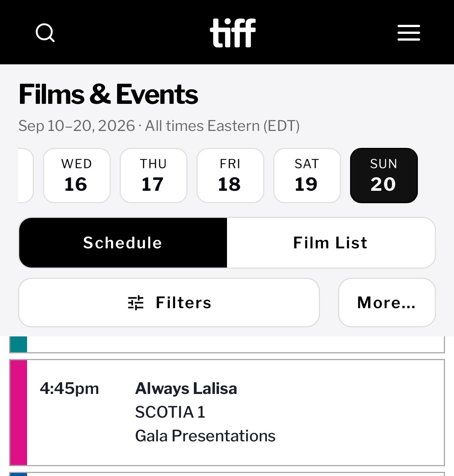Open search with the magnifier icon

tap(45, 33)
